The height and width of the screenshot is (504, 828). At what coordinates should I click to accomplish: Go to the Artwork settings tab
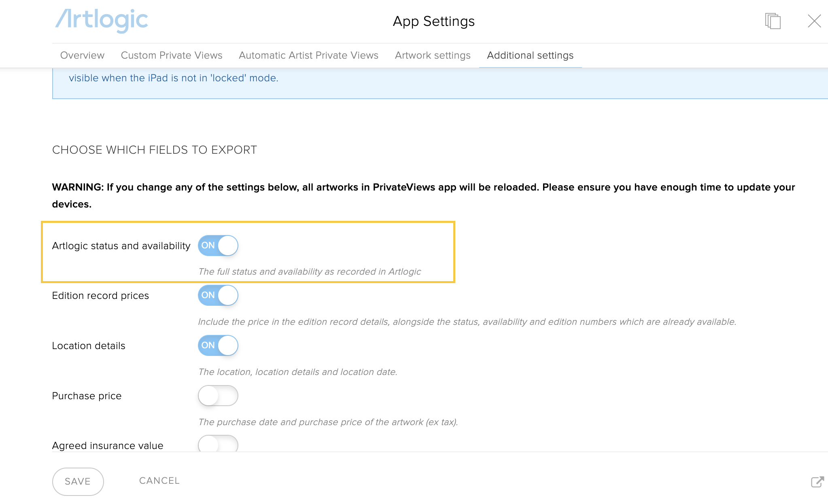(433, 55)
